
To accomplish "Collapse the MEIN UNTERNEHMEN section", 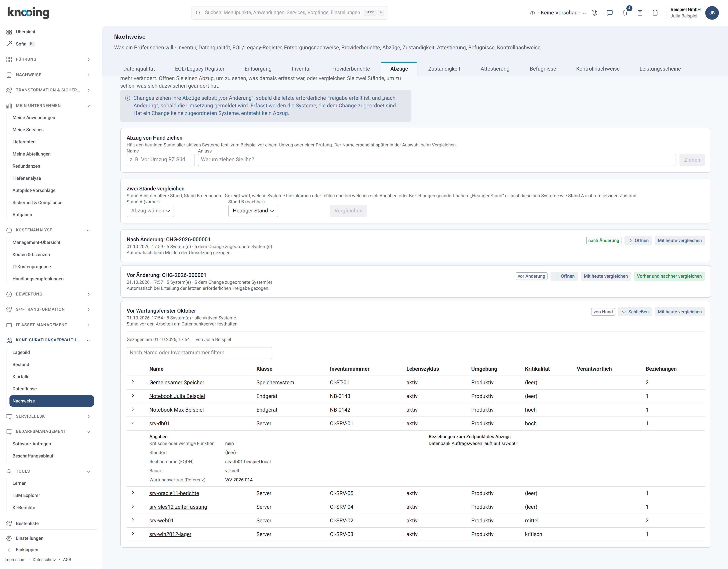I will click(48, 106).
